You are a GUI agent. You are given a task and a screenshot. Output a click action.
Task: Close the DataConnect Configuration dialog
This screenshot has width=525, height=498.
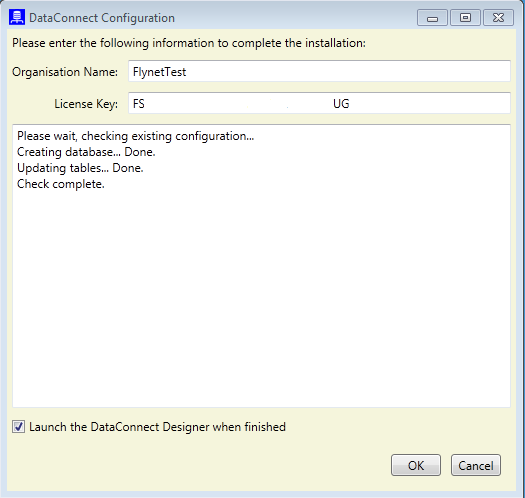point(499,17)
